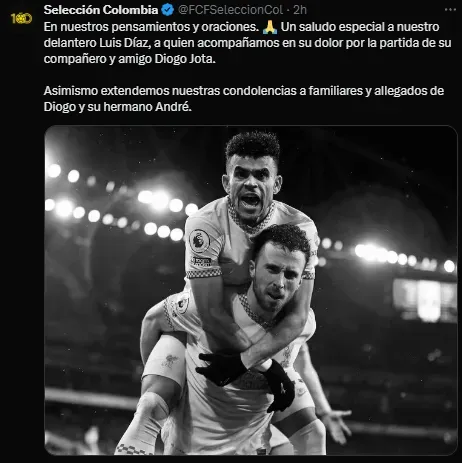Click the sponsor patch below the sleeve badge
Viewport: 462px width, 463px height.
coord(201,260)
